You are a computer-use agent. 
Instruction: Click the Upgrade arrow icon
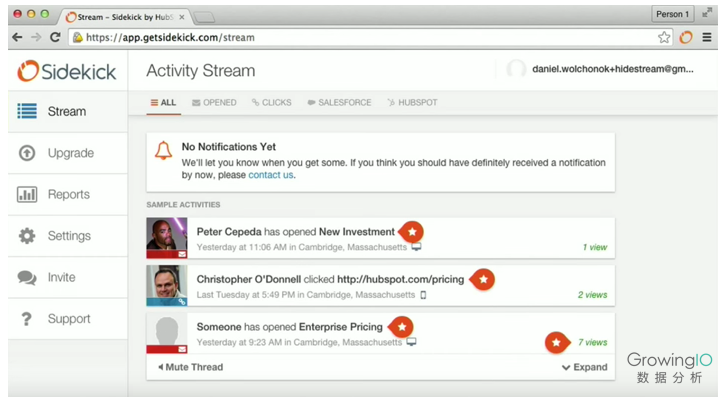[27, 153]
